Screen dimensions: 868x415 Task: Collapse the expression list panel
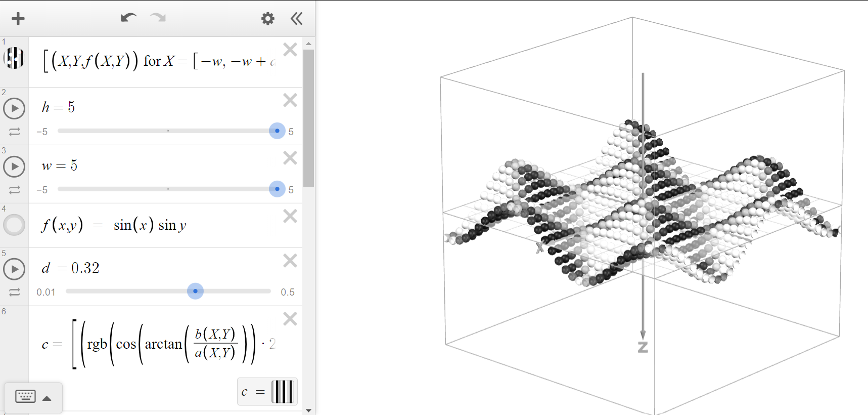click(x=297, y=19)
